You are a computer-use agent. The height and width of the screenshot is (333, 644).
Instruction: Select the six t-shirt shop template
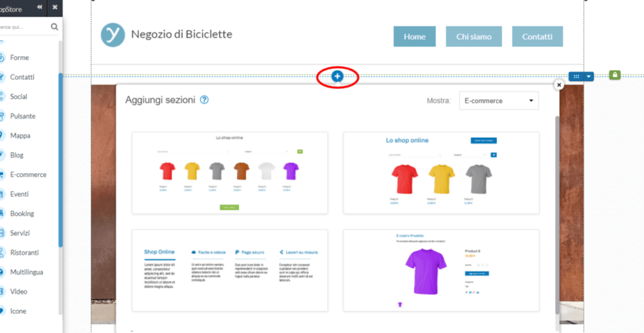click(230, 173)
